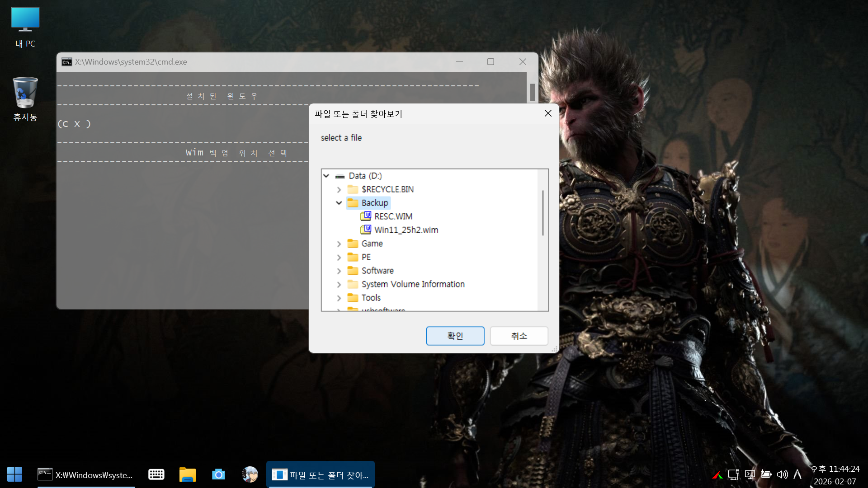This screenshot has width=868, height=488.
Task: Select the Win11_25h2.wim file
Action: 406,230
